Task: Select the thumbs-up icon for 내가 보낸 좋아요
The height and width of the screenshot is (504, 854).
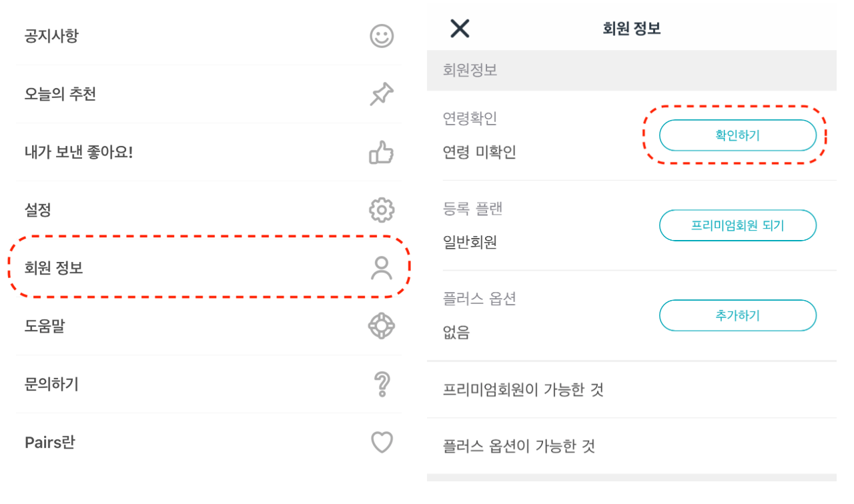Action: pyautogui.click(x=382, y=152)
